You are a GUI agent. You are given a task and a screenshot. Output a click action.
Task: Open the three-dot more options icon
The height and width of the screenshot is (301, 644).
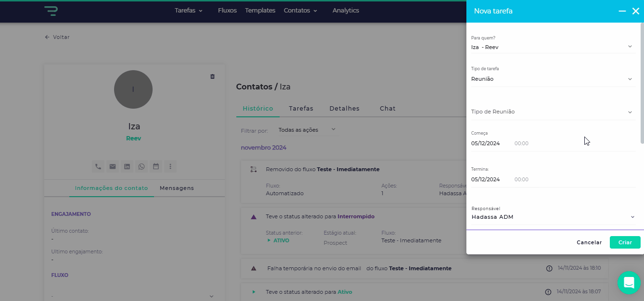(x=170, y=166)
